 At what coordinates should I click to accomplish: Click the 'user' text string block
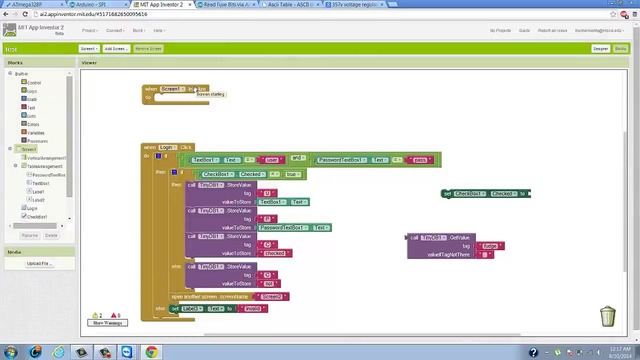pos(272,160)
